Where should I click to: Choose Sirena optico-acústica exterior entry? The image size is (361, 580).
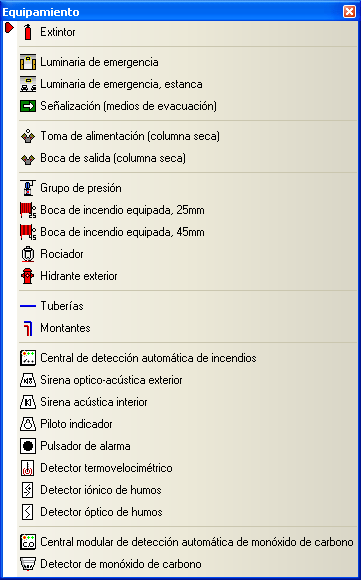point(188,380)
